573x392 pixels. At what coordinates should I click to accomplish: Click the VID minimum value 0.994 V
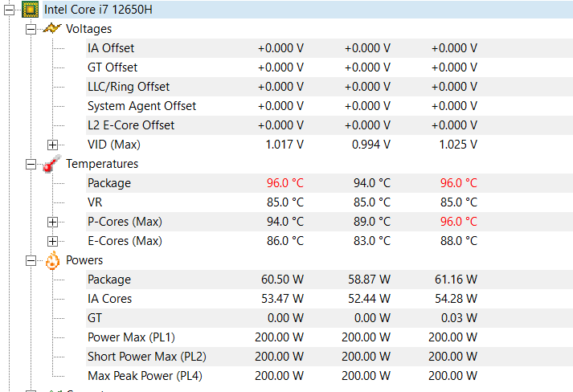pos(371,145)
